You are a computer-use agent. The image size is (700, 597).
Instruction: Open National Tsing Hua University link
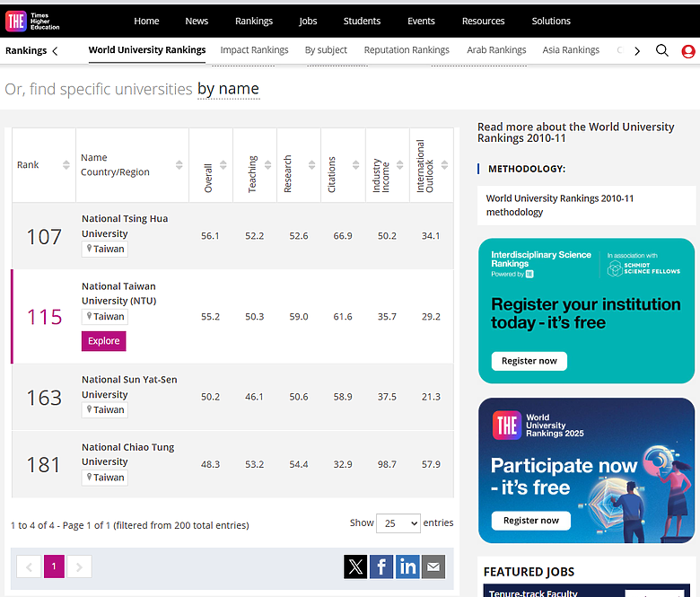[x=125, y=226]
